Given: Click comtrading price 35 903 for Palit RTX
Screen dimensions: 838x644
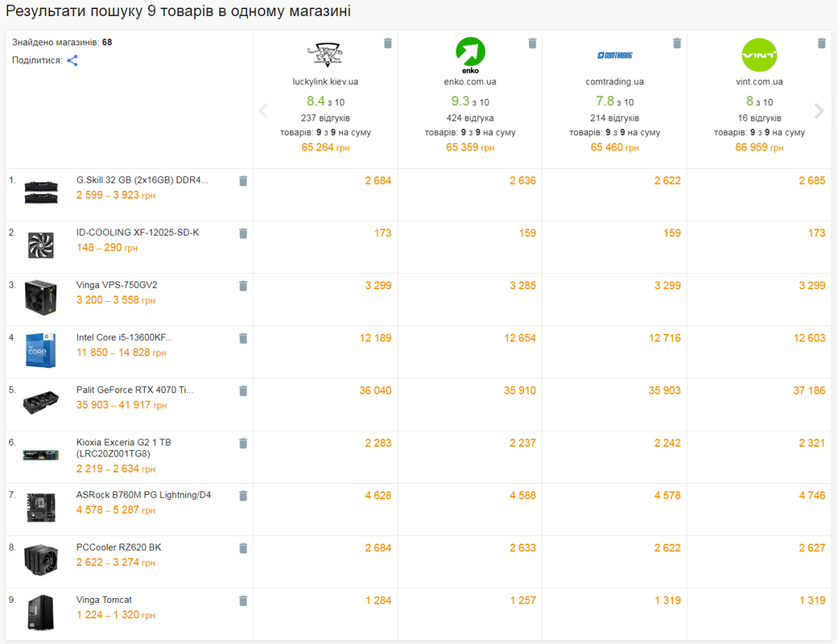Looking at the screenshot, I should coord(664,390).
